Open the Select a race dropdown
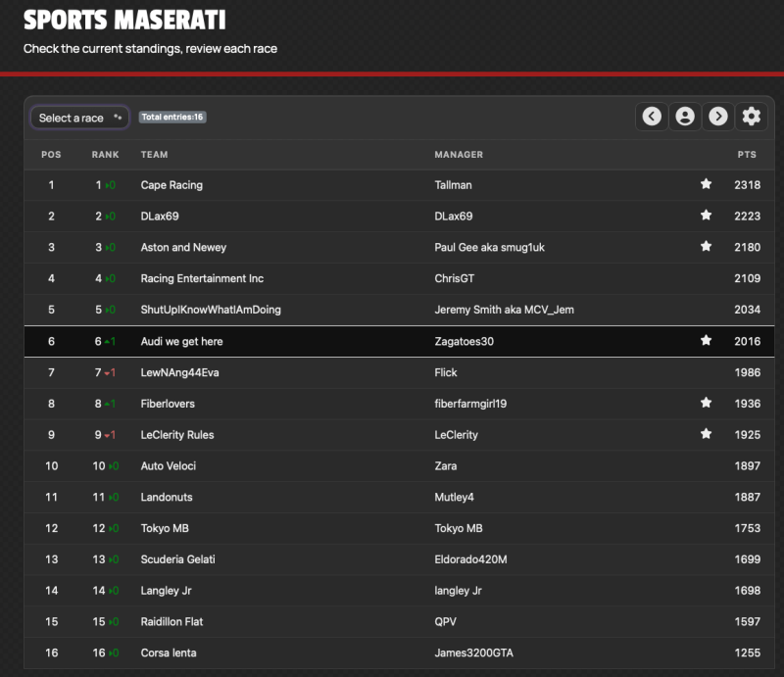This screenshot has width=784, height=677. (x=79, y=118)
